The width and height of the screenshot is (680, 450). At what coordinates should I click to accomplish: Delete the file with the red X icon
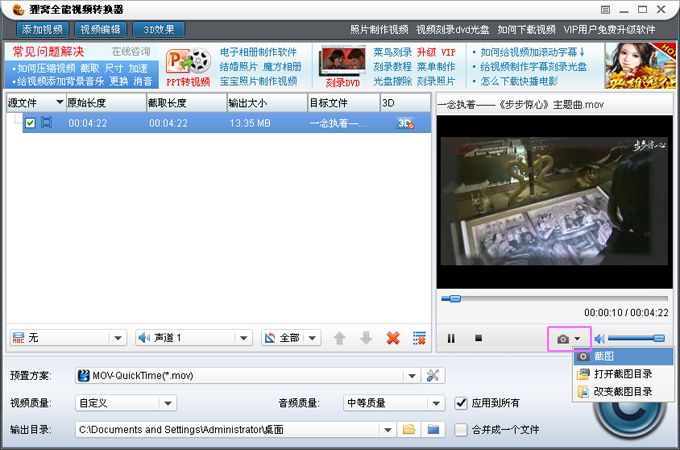(x=393, y=338)
